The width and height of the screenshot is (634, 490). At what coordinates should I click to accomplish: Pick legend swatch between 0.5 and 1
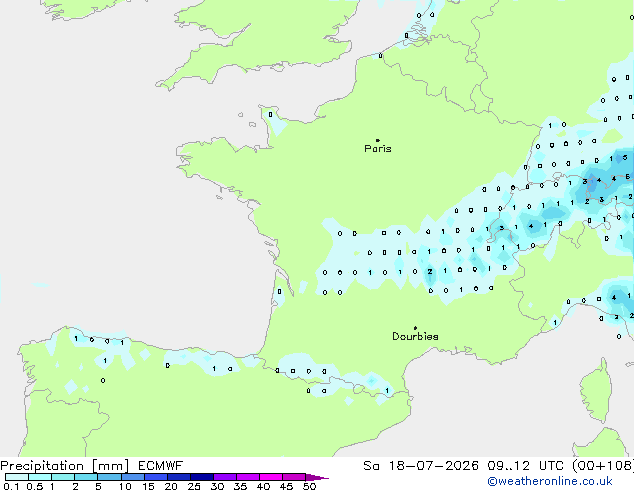coord(40,477)
